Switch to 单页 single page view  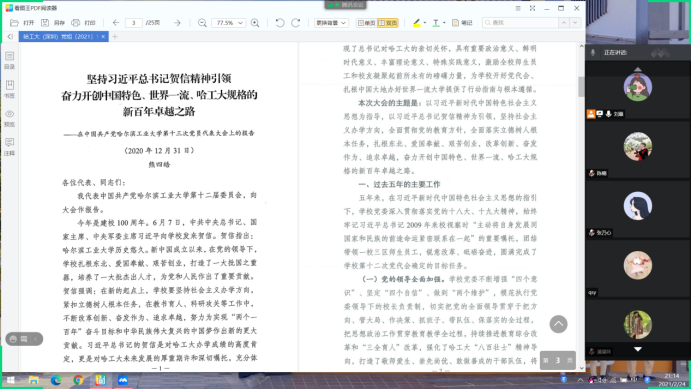(366, 23)
